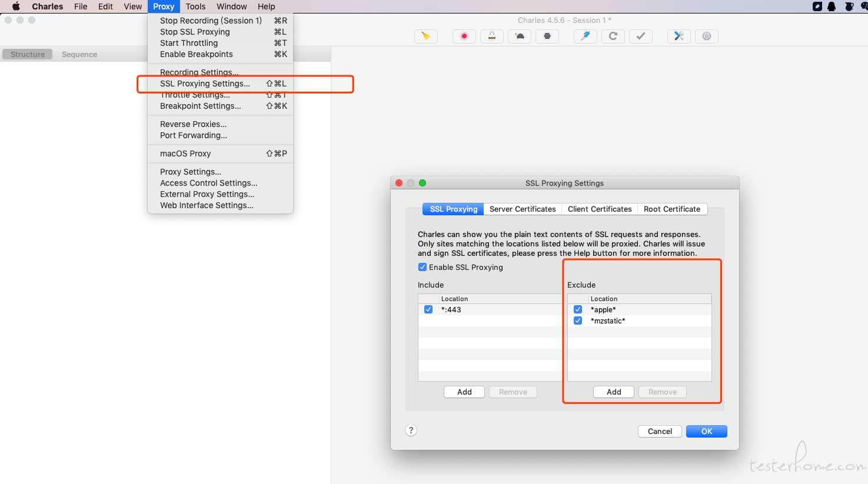The image size is (868, 484).
Task: Choose macOS Proxy menu item
Action: click(220, 153)
